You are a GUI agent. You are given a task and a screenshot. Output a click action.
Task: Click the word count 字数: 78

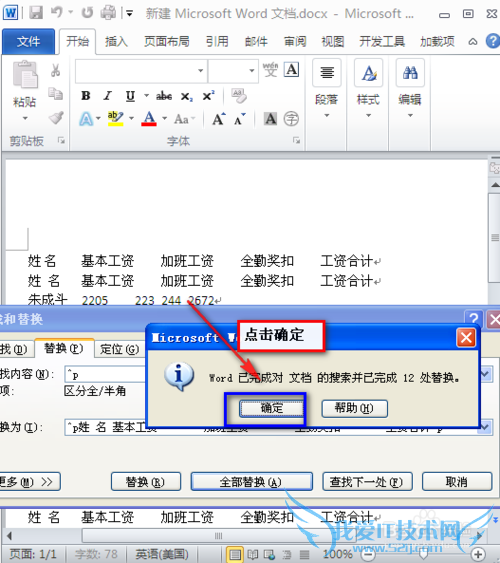click(96, 554)
